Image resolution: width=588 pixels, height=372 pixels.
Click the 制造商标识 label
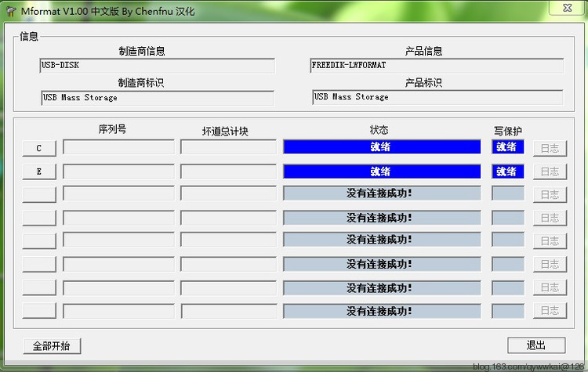tap(141, 83)
